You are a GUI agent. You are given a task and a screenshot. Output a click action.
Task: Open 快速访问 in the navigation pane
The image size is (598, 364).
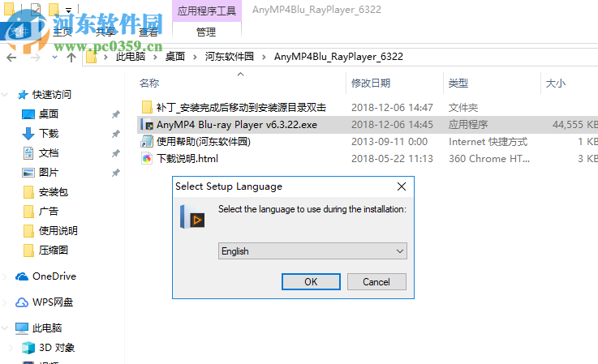(52, 95)
